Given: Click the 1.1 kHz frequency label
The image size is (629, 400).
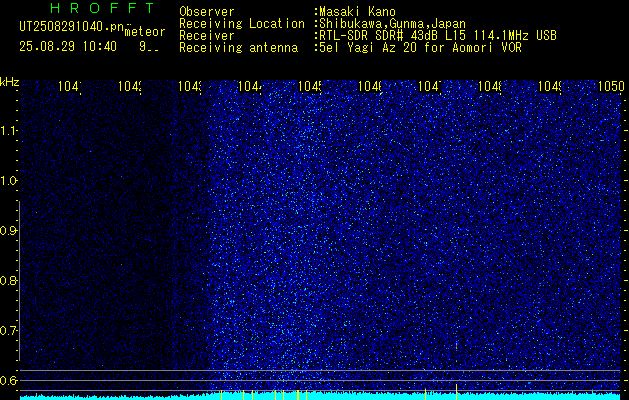Looking at the screenshot, I should point(8,131).
